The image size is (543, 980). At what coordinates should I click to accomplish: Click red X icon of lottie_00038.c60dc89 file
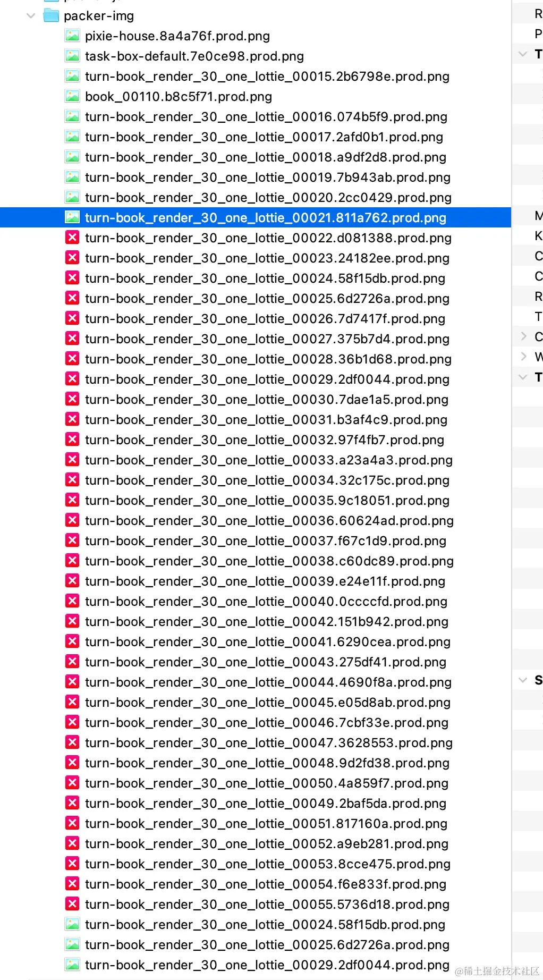[72, 561]
